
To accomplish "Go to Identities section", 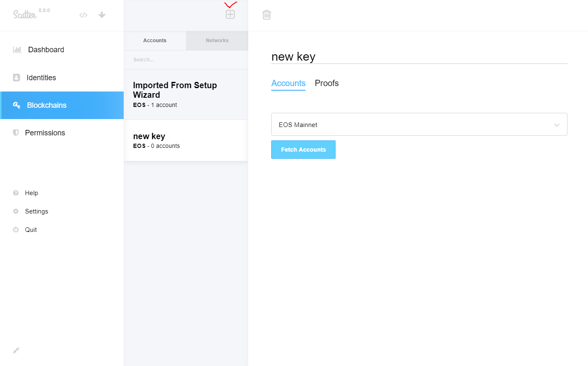I will point(62,78).
